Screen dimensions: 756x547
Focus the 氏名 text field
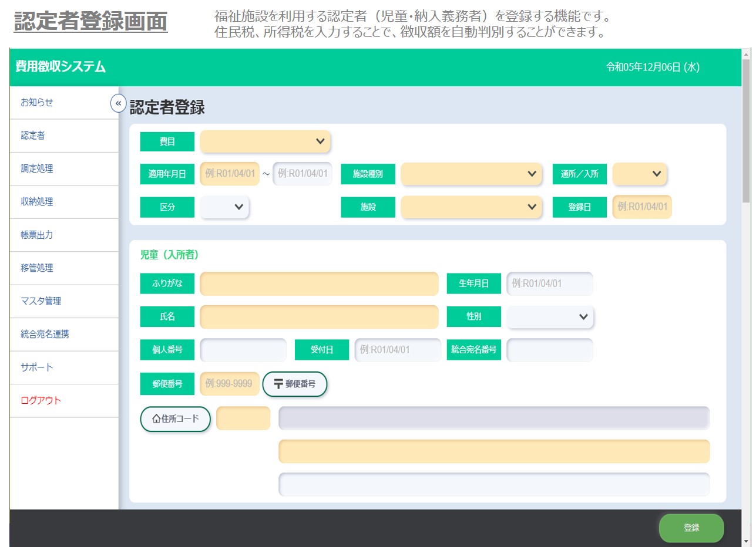319,317
